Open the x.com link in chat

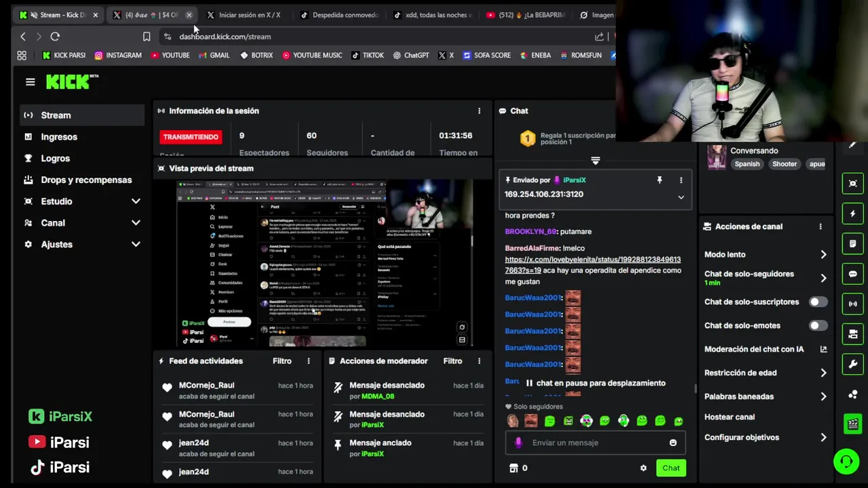[593, 265]
